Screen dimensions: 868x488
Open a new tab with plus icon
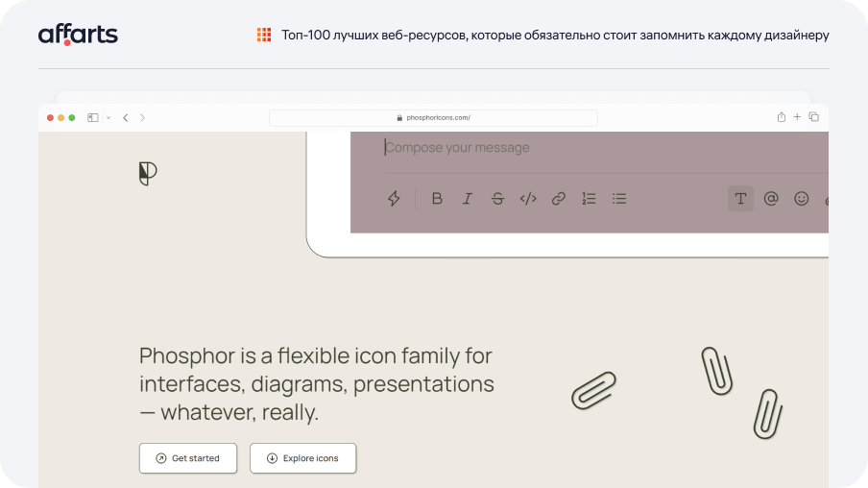(x=797, y=117)
